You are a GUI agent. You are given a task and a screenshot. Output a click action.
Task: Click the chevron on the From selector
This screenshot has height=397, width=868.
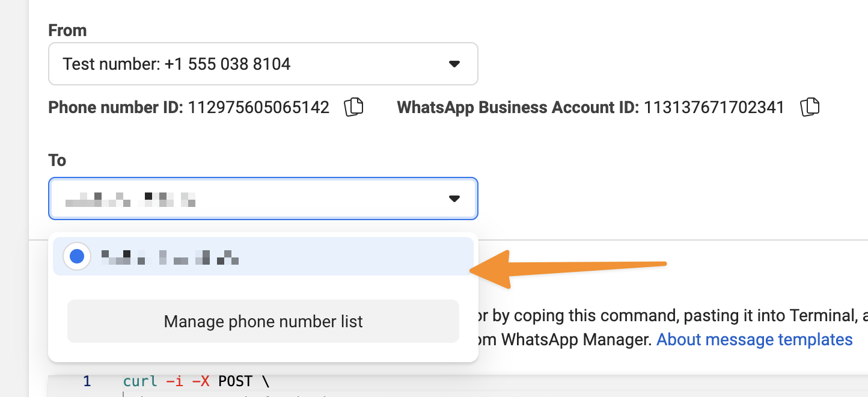(455, 64)
